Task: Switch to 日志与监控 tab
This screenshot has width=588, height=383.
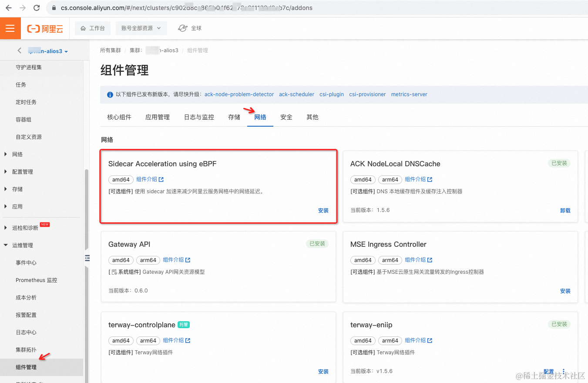Action: [x=199, y=117]
